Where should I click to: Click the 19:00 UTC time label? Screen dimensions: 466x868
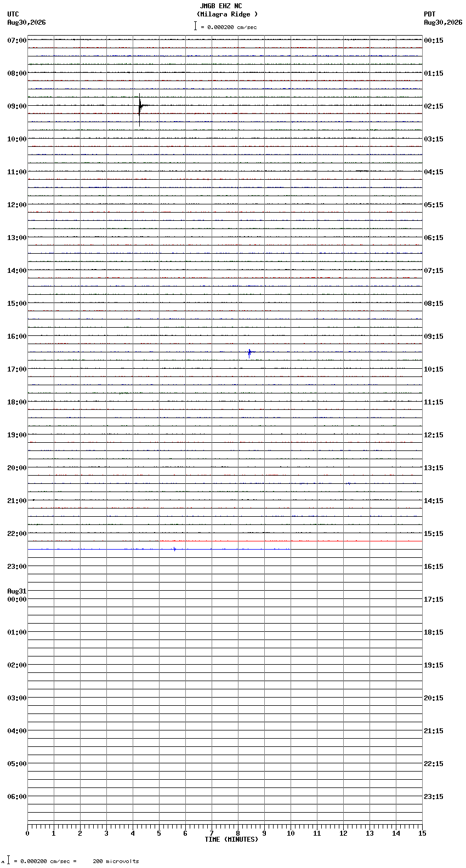pyautogui.click(x=17, y=435)
